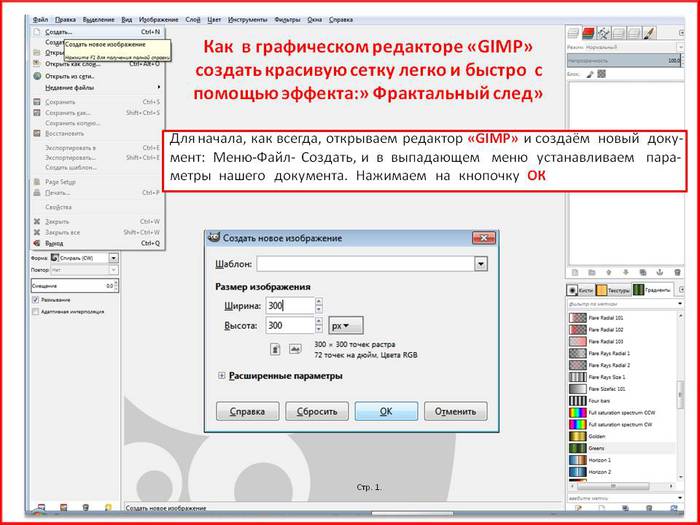Screen dimensions: 700x525
Task: Enable Адаптивная интерполяция checkbox
Action: pyautogui.click(x=36, y=312)
